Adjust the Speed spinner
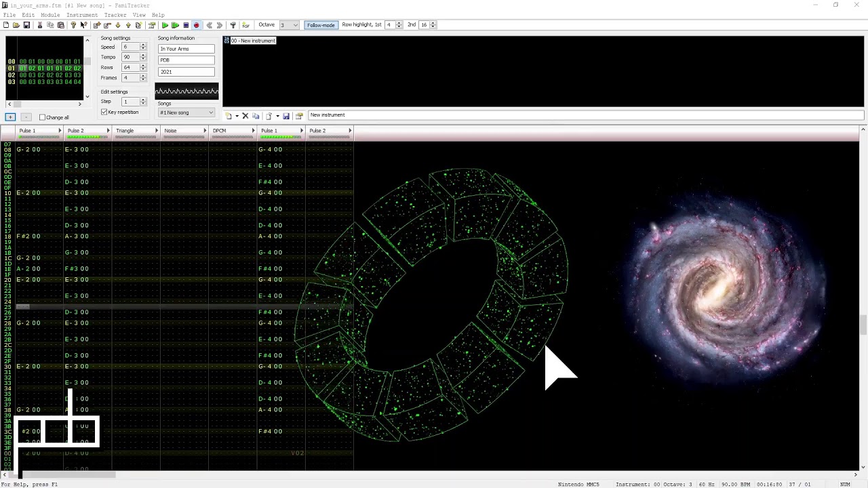 (143, 47)
